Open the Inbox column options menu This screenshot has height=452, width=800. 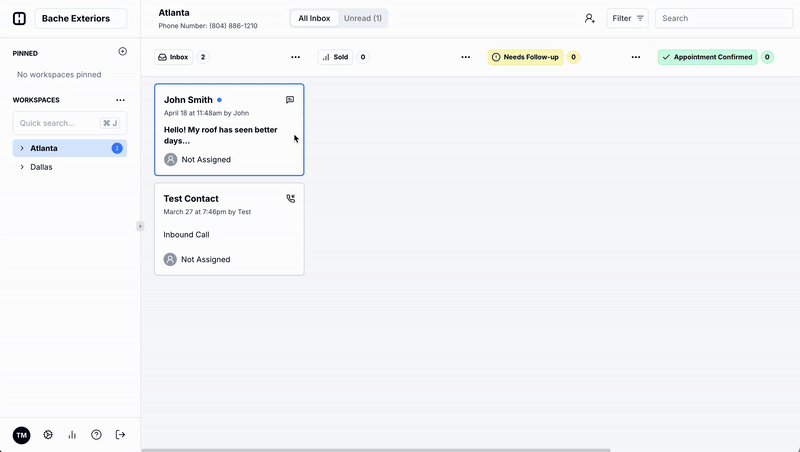point(294,58)
